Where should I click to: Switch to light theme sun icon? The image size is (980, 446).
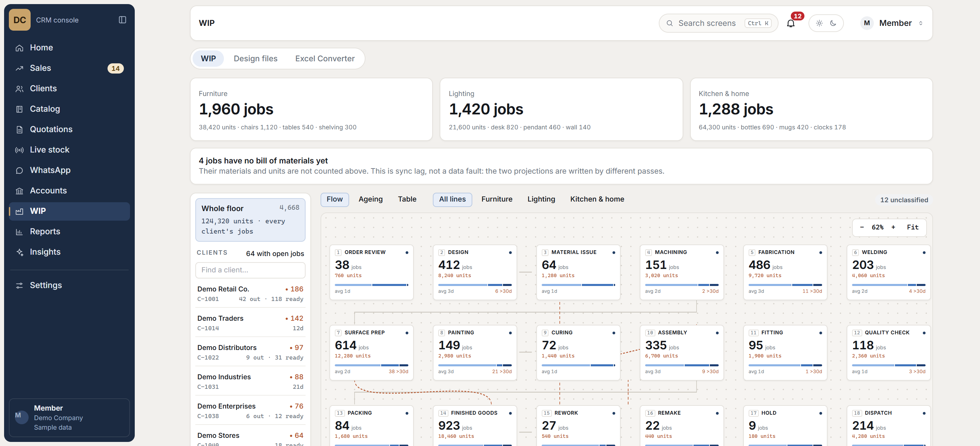[x=819, y=23]
